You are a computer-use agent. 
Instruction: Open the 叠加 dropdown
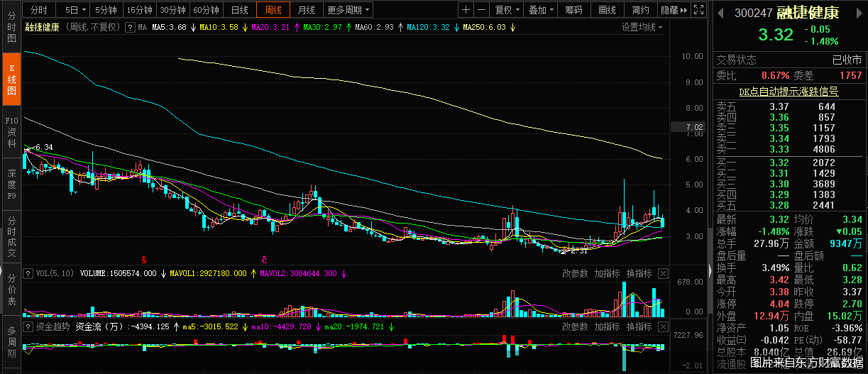pyautogui.click(x=542, y=10)
